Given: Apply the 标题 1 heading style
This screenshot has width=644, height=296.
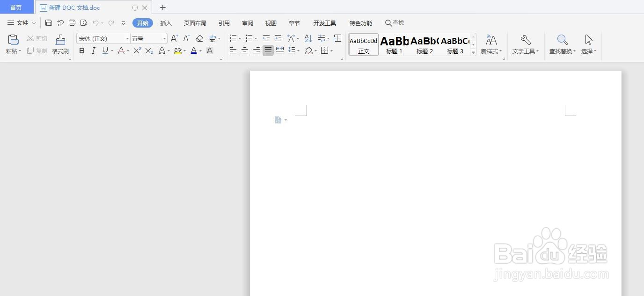Looking at the screenshot, I should click(x=394, y=44).
